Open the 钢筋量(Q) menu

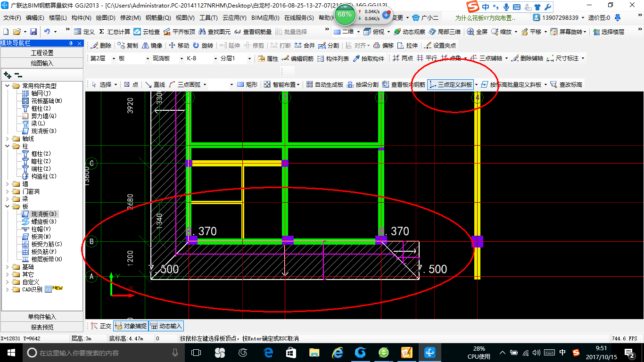158,18
